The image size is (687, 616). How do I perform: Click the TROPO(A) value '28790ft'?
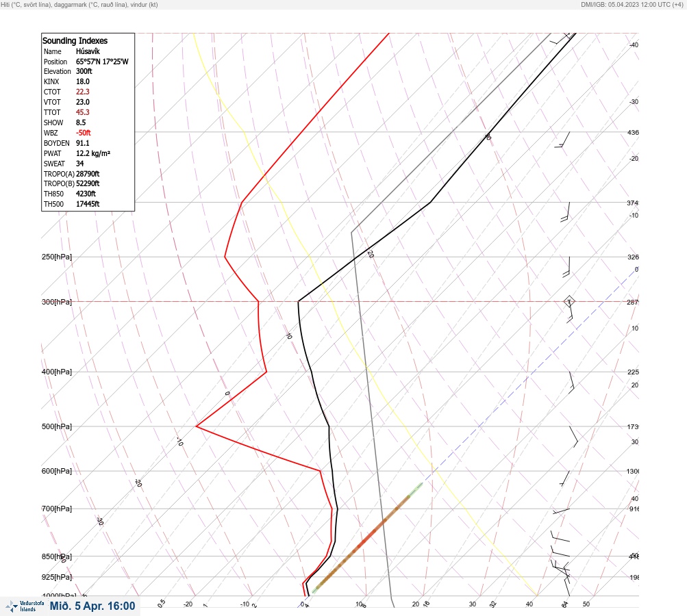coord(88,174)
